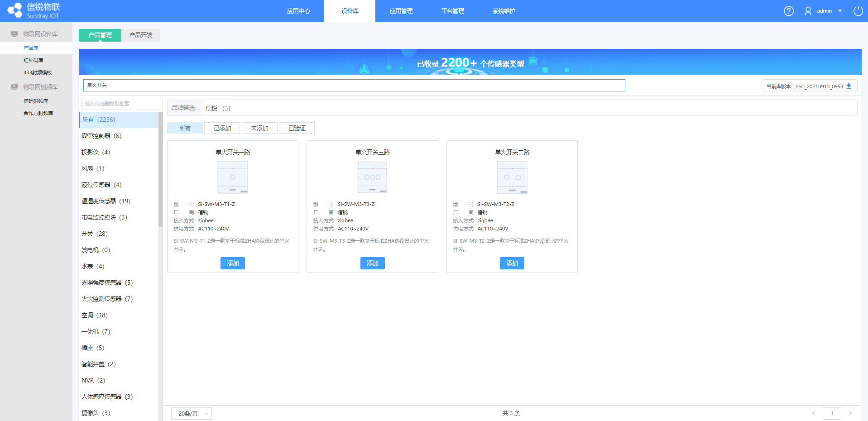Go to previous page arrow

point(813,413)
